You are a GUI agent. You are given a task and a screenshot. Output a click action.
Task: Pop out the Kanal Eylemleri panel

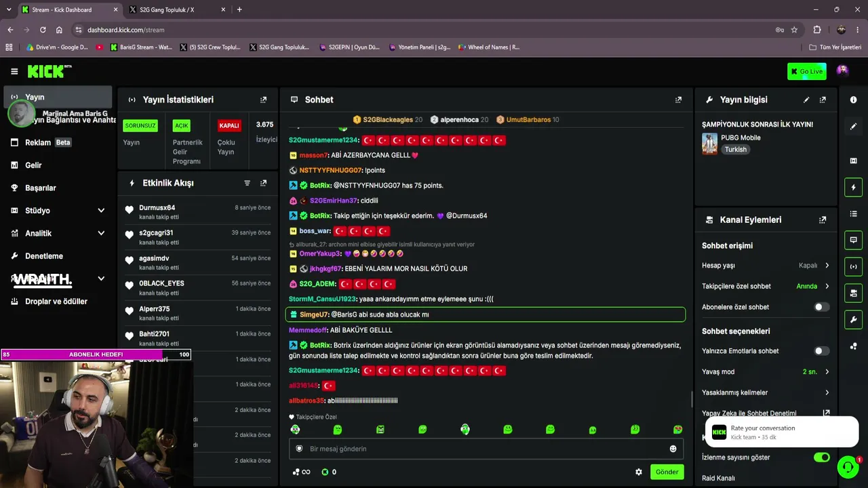coord(823,220)
